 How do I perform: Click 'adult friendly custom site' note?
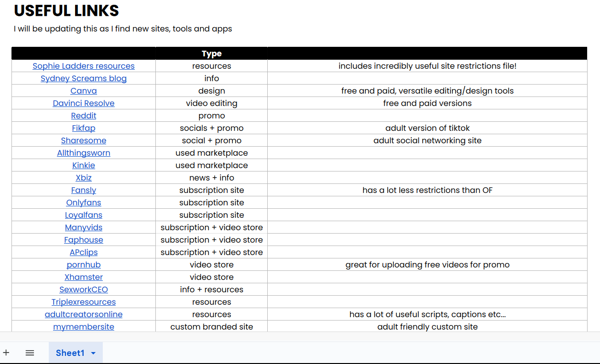coord(427,327)
